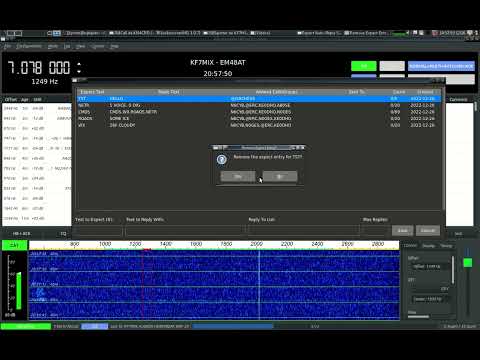Select the TST expect entry row
The image size is (480, 360).
pyautogui.click(x=259, y=99)
